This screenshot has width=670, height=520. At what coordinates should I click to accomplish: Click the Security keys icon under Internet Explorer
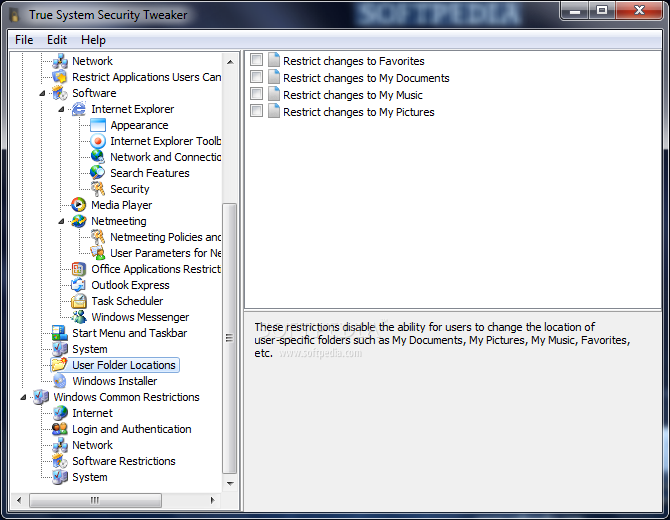point(98,189)
